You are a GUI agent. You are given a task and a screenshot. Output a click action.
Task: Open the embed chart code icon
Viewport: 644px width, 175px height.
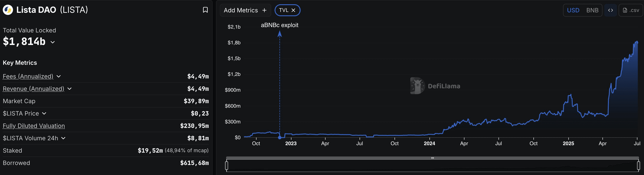click(610, 10)
